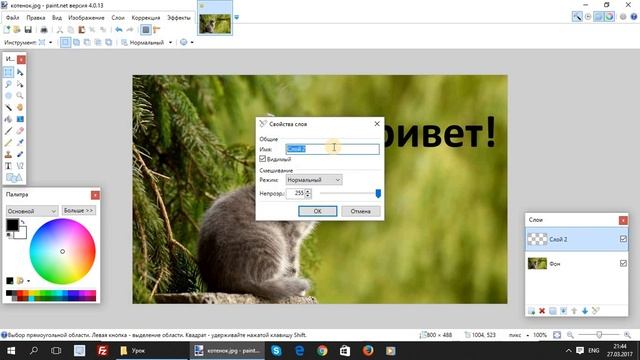Select the Zoom magnifier tool in Tools panel
640x360 pixels.
click(x=20, y=96)
